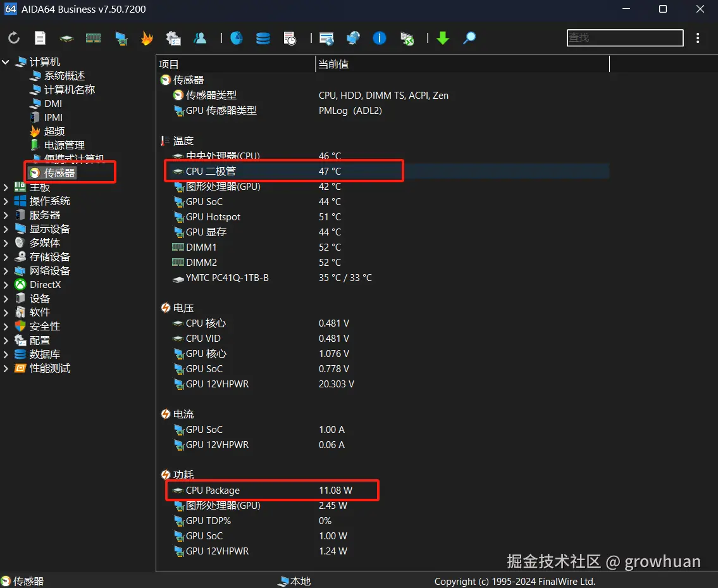Click the magnifier search toolbar icon

coord(469,38)
